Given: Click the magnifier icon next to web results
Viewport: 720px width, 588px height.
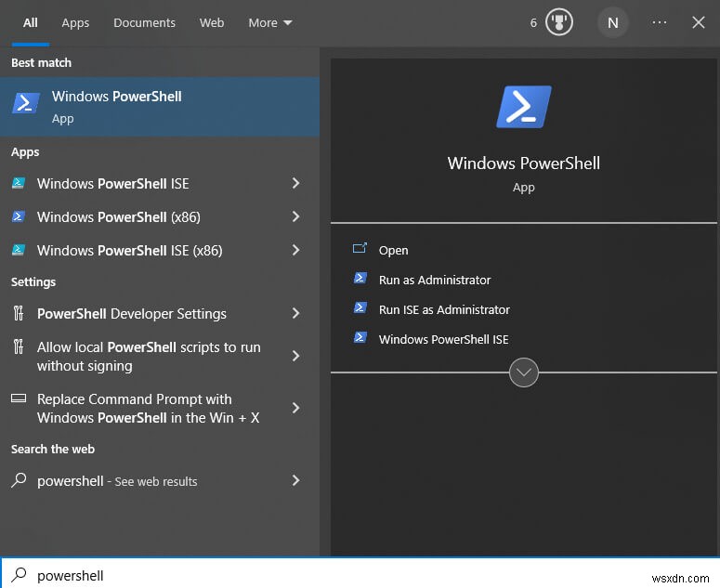Looking at the screenshot, I should 19,480.
